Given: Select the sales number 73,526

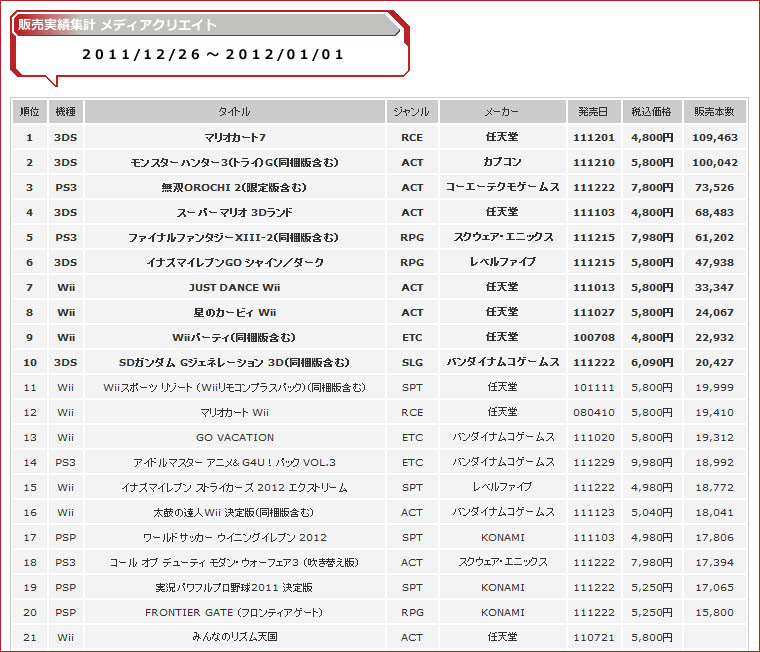Looking at the screenshot, I should pyautogui.click(x=714, y=188).
